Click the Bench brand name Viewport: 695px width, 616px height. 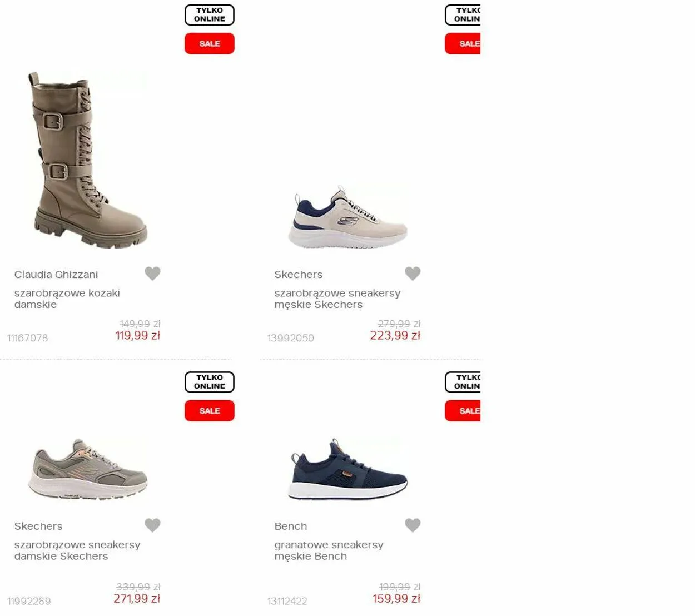(290, 526)
